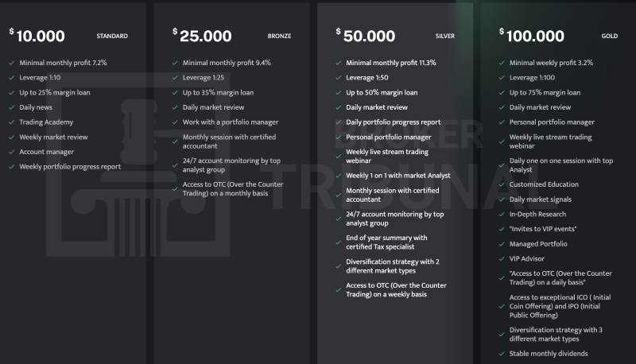Click the checkmark beside Stable monthly dividends
636x364 pixels.
point(501,354)
